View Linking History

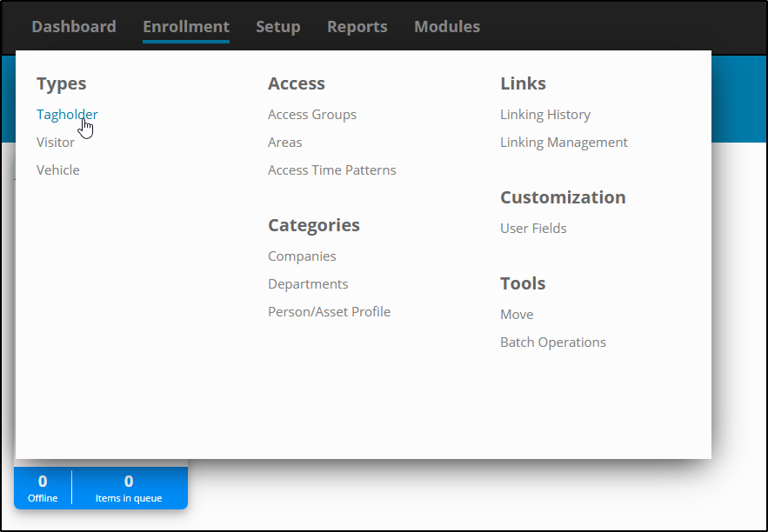(545, 115)
